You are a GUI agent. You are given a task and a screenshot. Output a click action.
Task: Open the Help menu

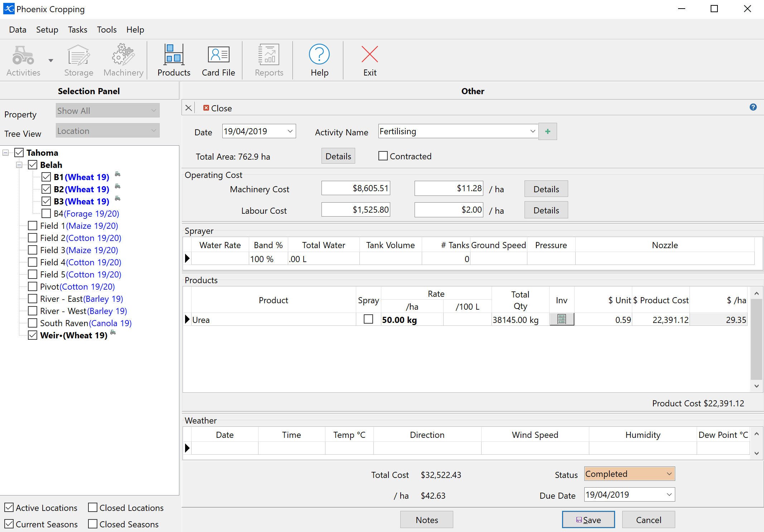coord(135,30)
